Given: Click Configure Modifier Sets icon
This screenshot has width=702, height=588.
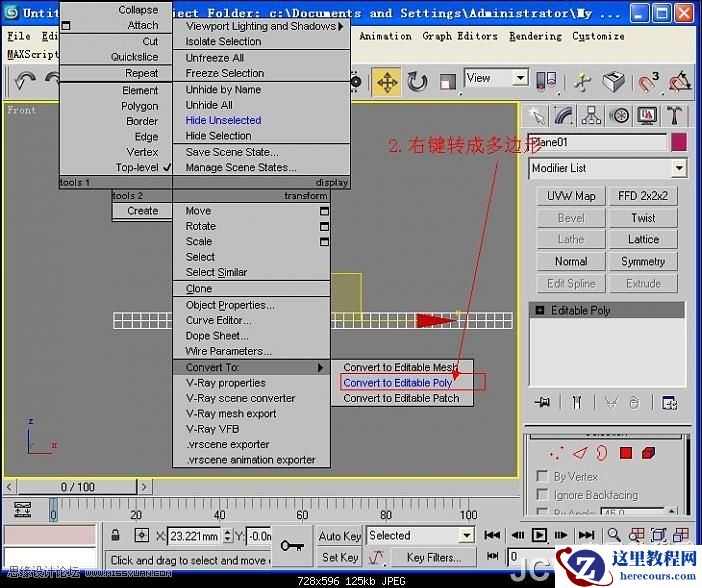Looking at the screenshot, I should click(670, 403).
